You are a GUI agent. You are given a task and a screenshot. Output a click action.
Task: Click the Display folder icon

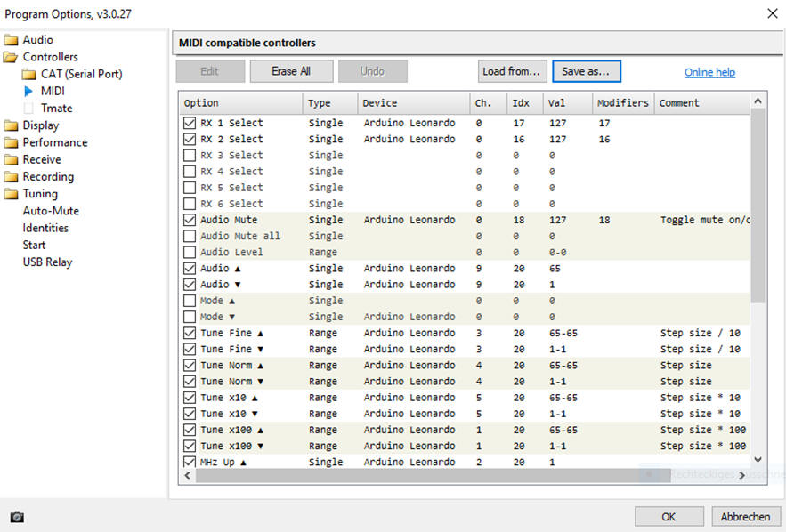(11, 125)
